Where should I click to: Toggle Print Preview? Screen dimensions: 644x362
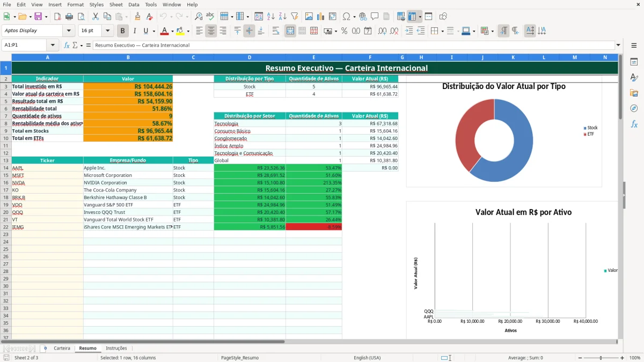[x=81, y=17]
